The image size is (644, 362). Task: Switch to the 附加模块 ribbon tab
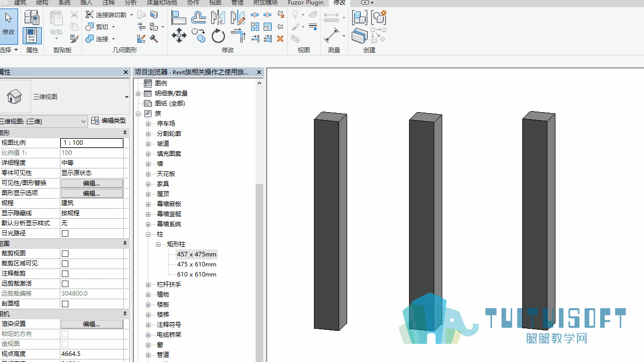tap(265, 3)
